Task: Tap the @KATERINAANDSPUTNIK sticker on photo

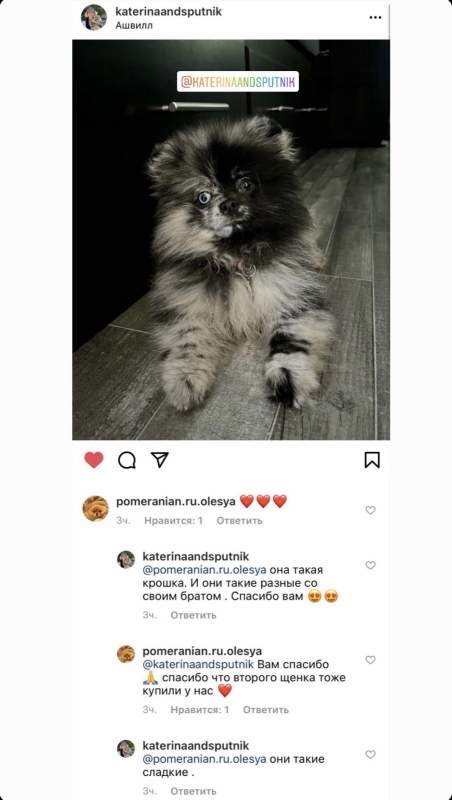Action: pyautogui.click(x=238, y=82)
